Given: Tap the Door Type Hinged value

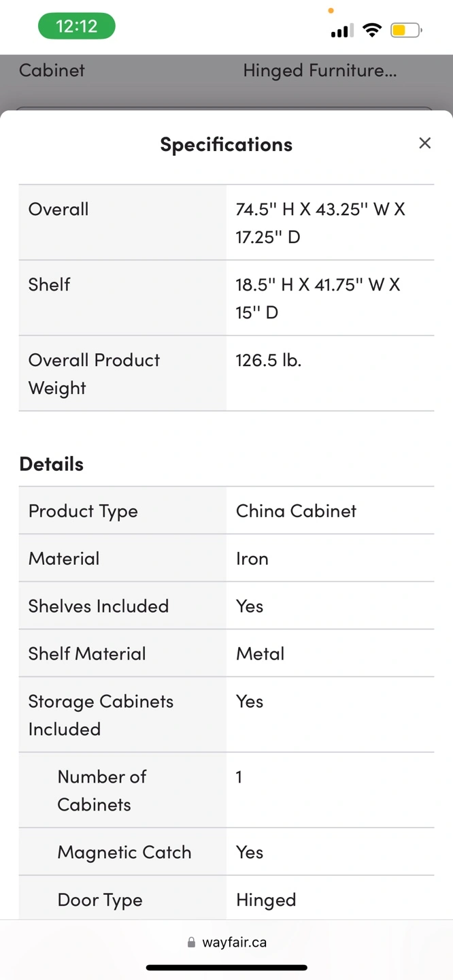Looking at the screenshot, I should (x=266, y=900).
